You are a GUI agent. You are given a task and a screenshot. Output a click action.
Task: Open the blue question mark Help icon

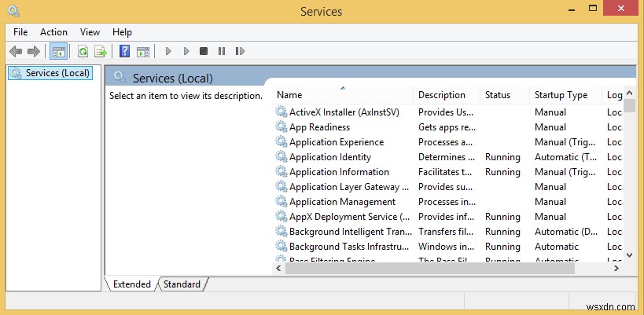[x=124, y=52]
